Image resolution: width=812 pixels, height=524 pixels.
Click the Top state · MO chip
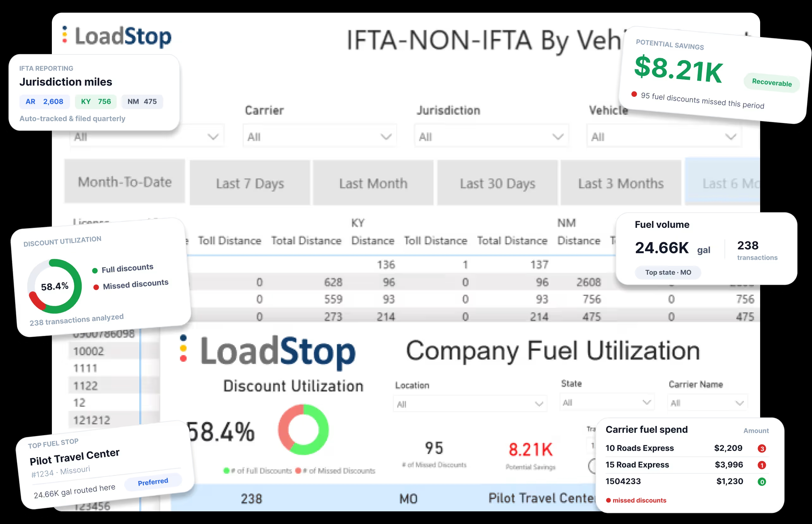tap(668, 272)
